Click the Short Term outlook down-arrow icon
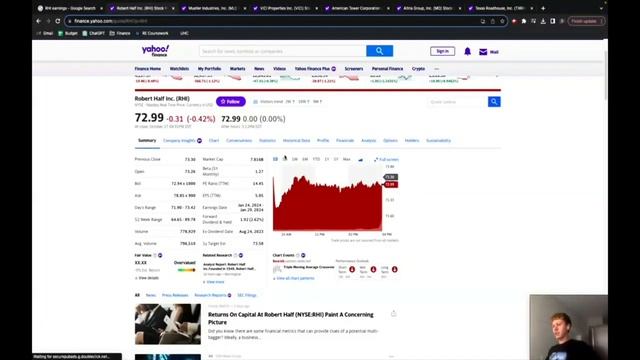 (x=352, y=269)
